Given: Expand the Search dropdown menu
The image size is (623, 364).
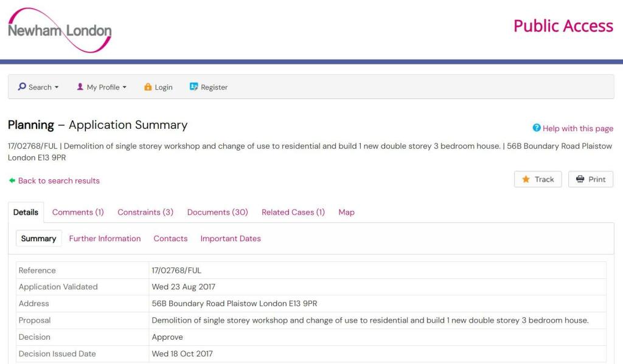Looking at the screenshot, I should pyautogui.click(x=40, y=87).
